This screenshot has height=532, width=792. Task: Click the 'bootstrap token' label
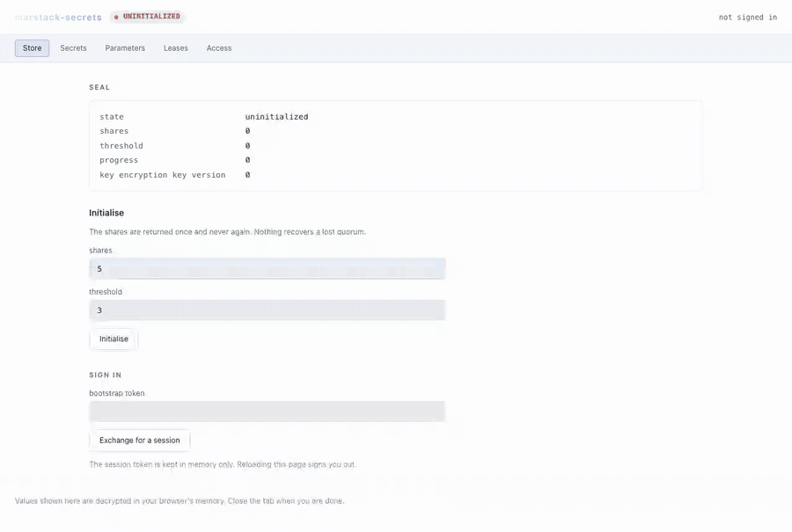pyautogui.click(x=117, y=393)
